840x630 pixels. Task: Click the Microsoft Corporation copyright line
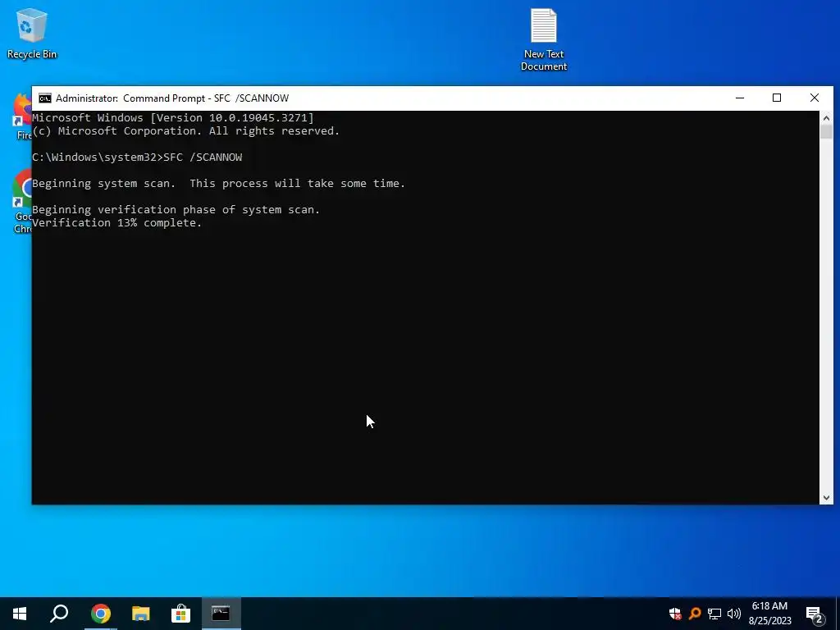pos(186,131)
